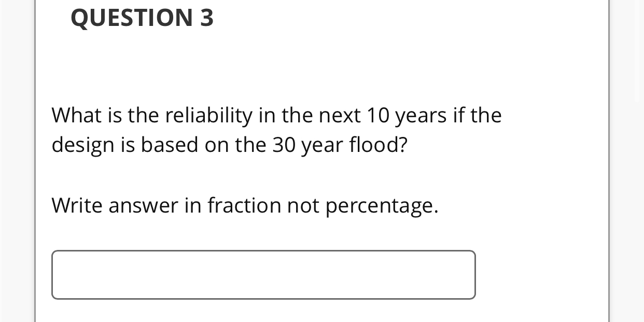This screenshot has width=644, height=322.
Task: Click inside the response box border
Action: coord(263,274)
